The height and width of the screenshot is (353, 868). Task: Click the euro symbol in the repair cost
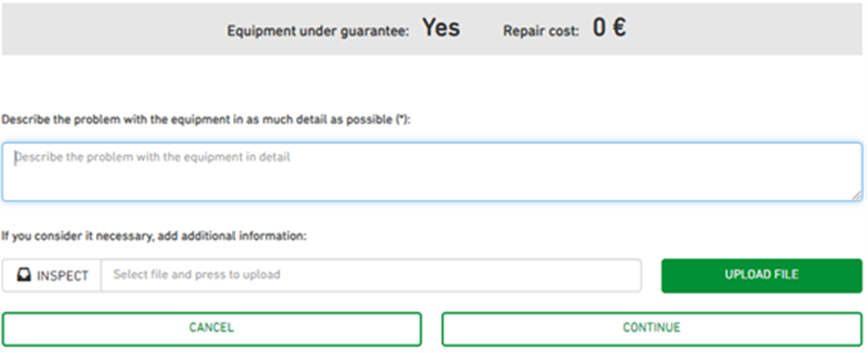click(x=619, y=27)
